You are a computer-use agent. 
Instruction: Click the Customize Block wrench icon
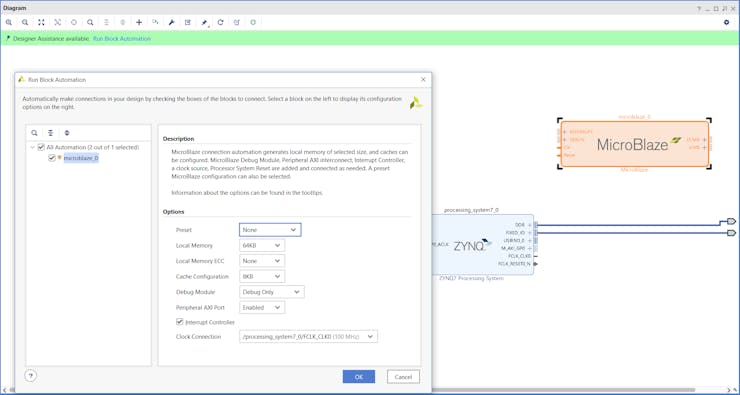[x=172, y=22]
